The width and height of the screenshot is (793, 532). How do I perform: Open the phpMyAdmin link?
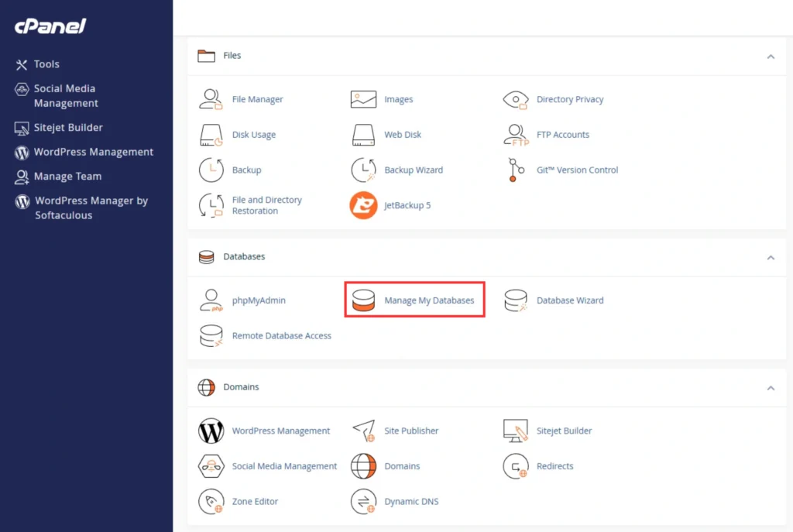(x=259, y=300)
